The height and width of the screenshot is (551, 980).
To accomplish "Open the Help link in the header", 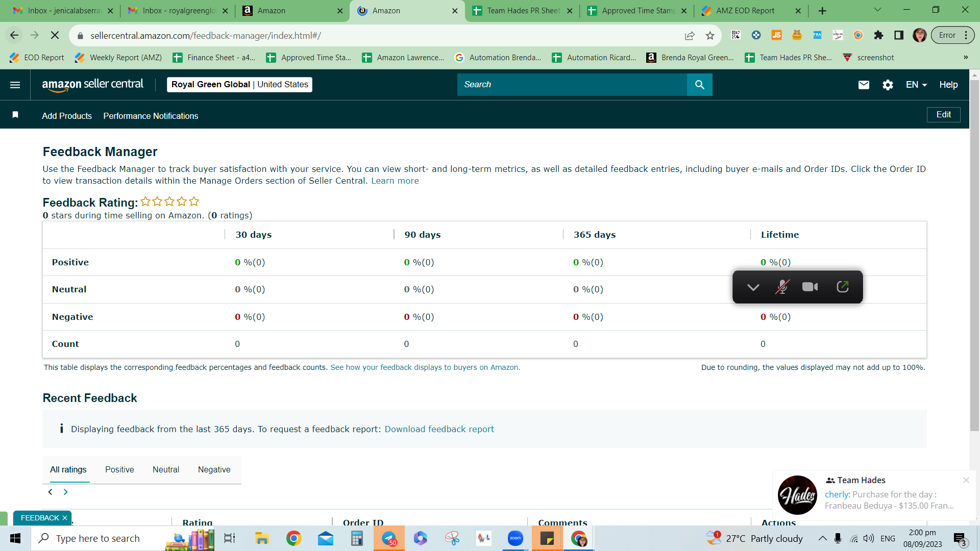I will click(948, 85).
